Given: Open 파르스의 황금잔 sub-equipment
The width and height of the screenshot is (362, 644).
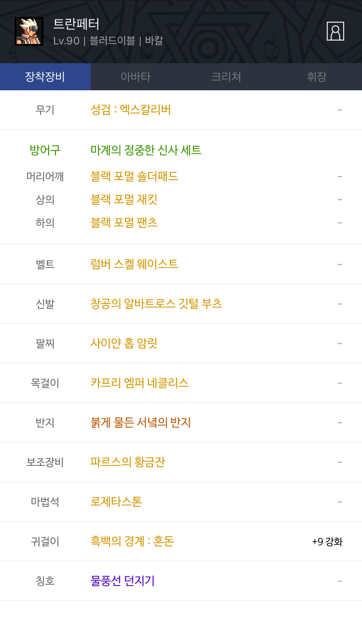Looking at the screenshot, I should click(128, 462).
